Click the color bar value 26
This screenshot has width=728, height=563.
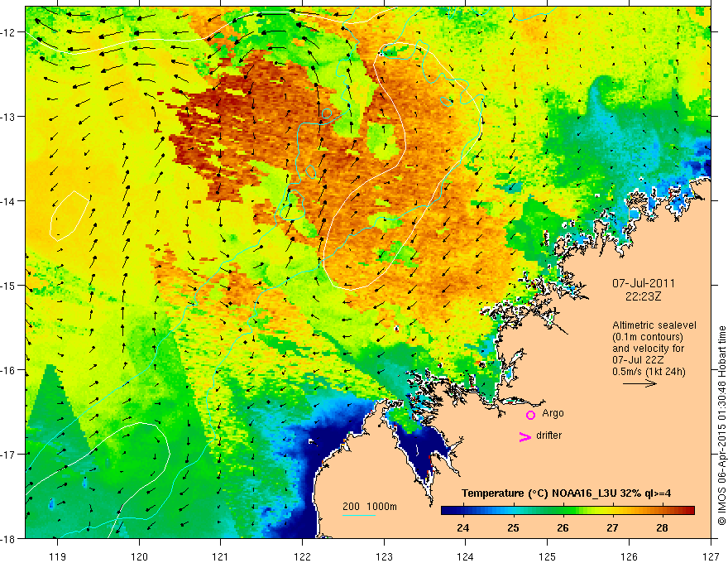(x=563, y=527)
